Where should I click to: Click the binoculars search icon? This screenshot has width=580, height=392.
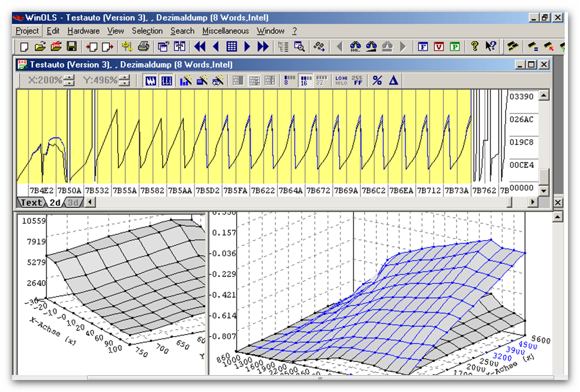click(x=355, y=47)
